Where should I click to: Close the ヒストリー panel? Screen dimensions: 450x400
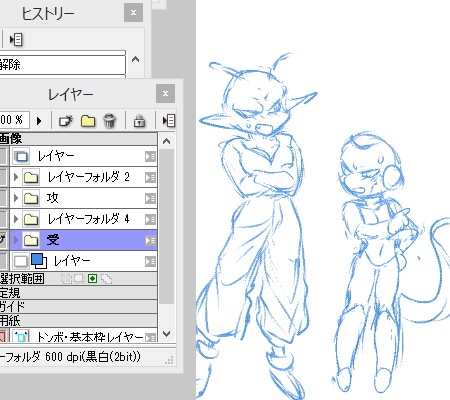[x=133, y=13]
